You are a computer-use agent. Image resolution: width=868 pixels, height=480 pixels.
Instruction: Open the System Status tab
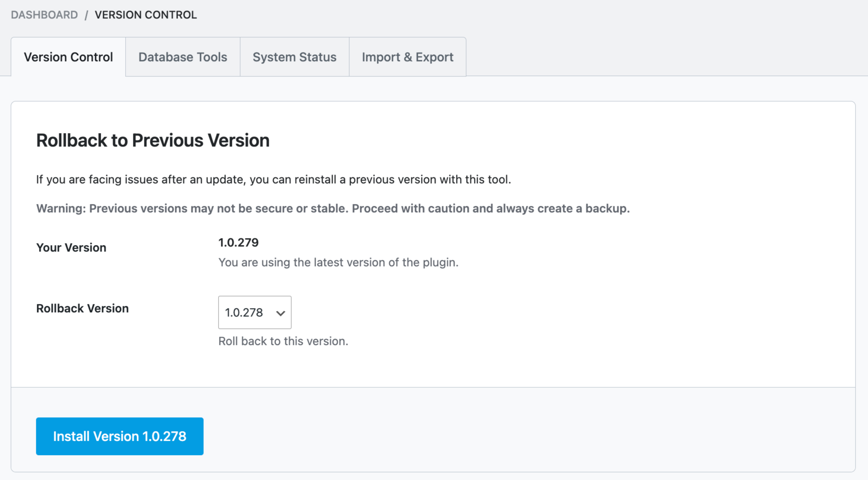coord(295,57)
